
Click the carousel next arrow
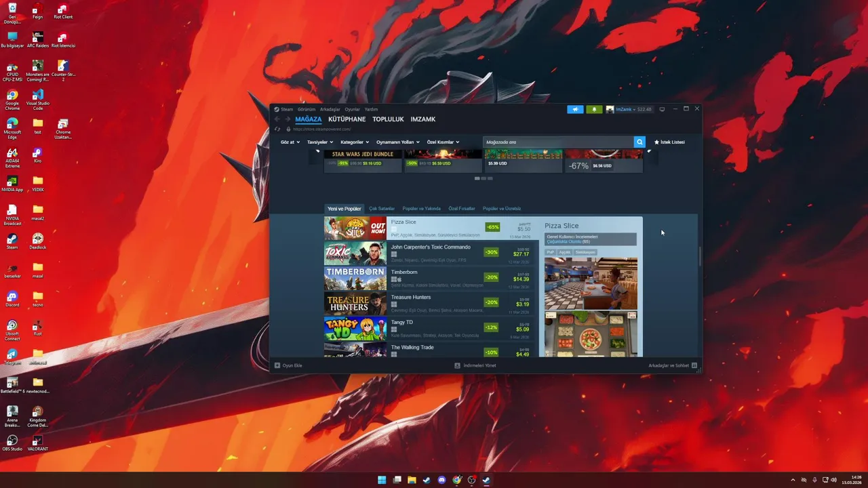(649, 151)
